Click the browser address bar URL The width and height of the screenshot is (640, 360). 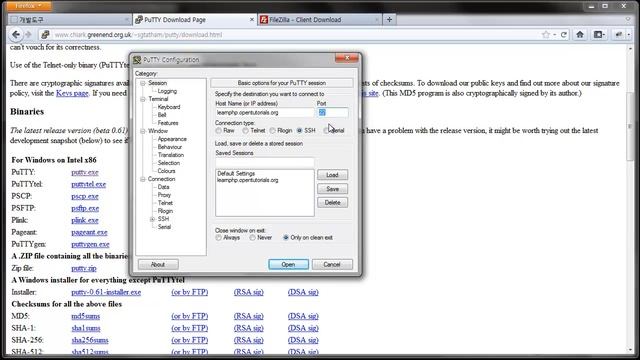click(x=138, y=35)
